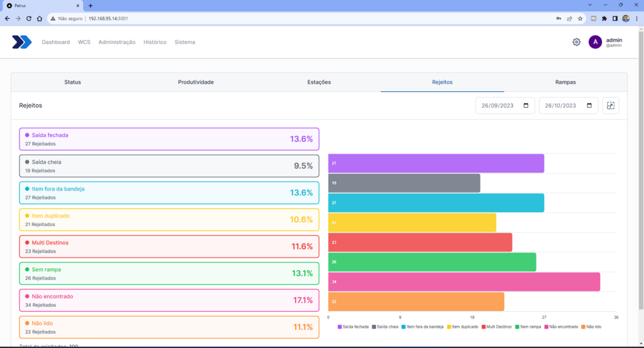Image resolution: width=644 pixels, height=348 pixels.
Task: Switch to the Rampas tab
Action: [x=565, y=82]
